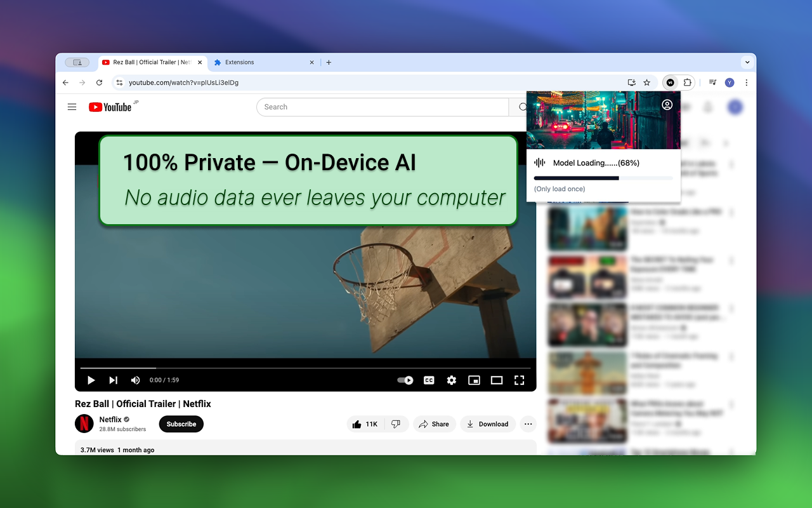Click the account icon in the extension popup
The height and width of the screenshot is (508, 812).
pos(667,105)
